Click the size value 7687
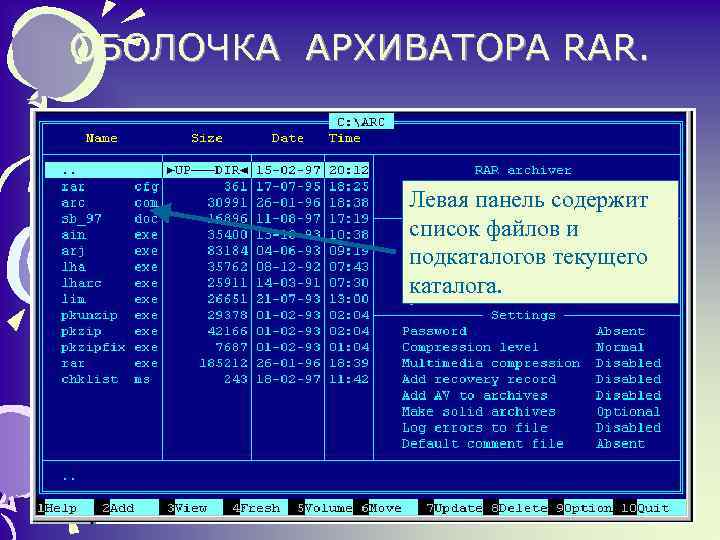 coord(231,347)
